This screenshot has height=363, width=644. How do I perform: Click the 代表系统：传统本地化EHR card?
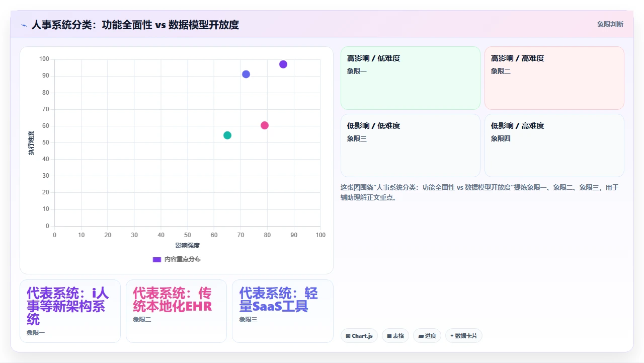point(176,311)
